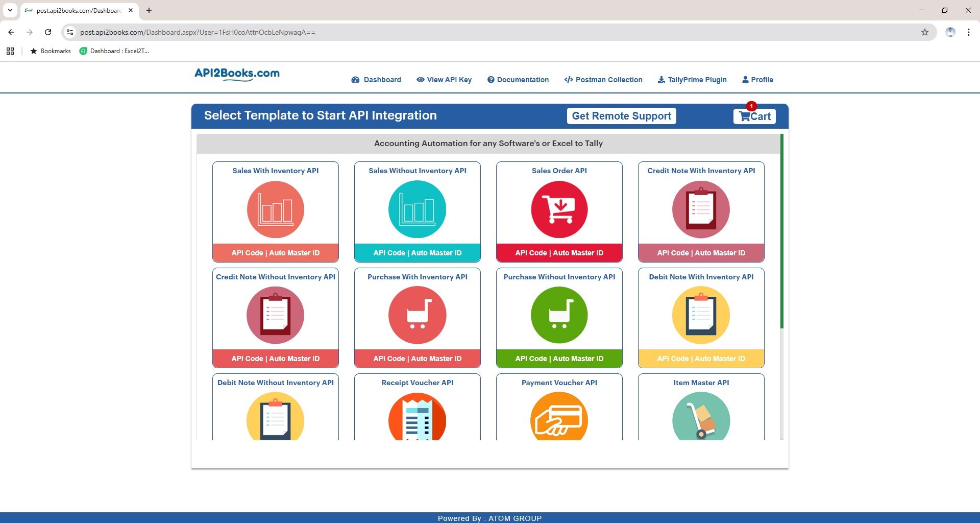Open the Chrome three-dot menu

click(969, 32)
